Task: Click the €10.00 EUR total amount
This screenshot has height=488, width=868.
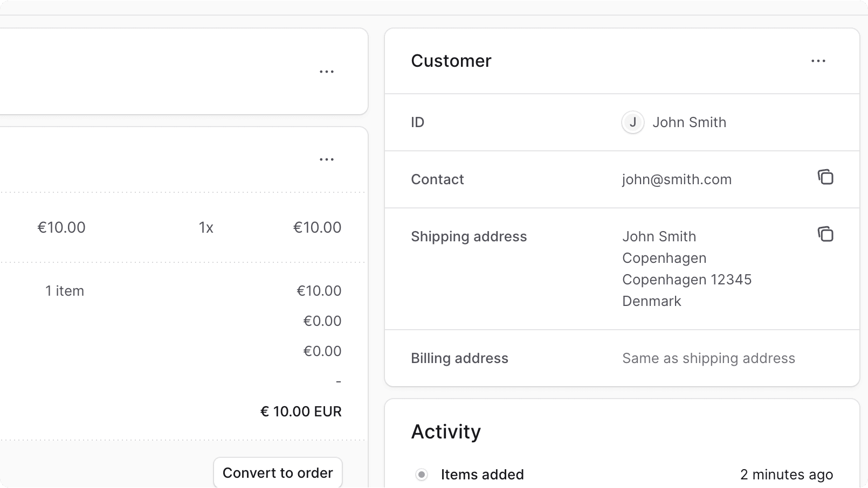Action: pos(301,412)
